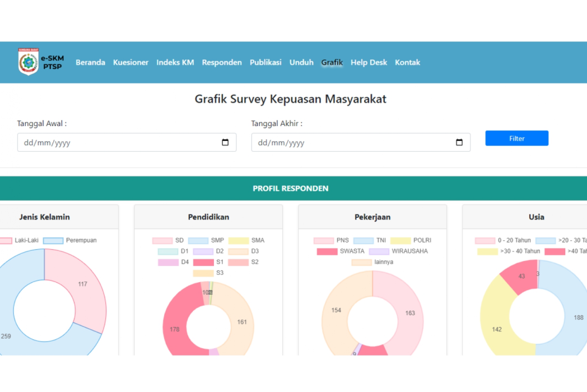Toggle PNS legend swatch in Pekerjaan
Image resolution: width=587 pixels, height=392 pixels.
pyautogui.click(x=323, y=240)
